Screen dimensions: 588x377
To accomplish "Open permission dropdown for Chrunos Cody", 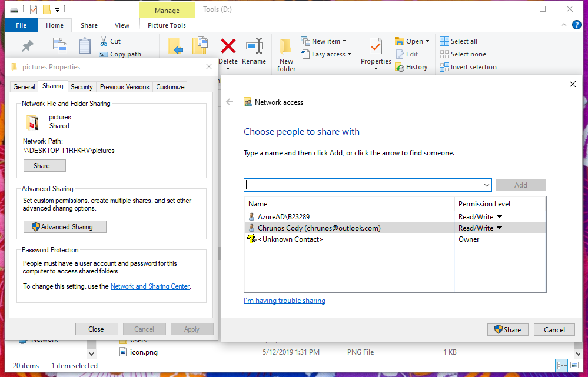I will point(499,228).
